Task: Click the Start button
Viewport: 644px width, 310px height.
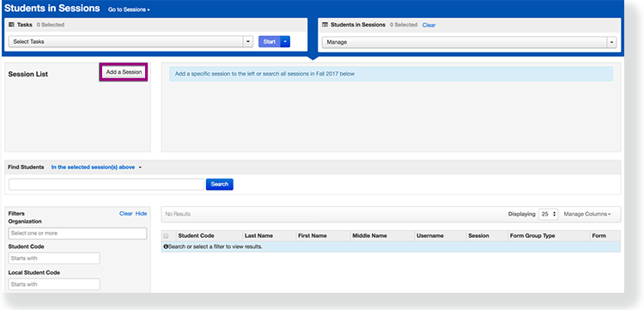Action: [x=270, y=41]
